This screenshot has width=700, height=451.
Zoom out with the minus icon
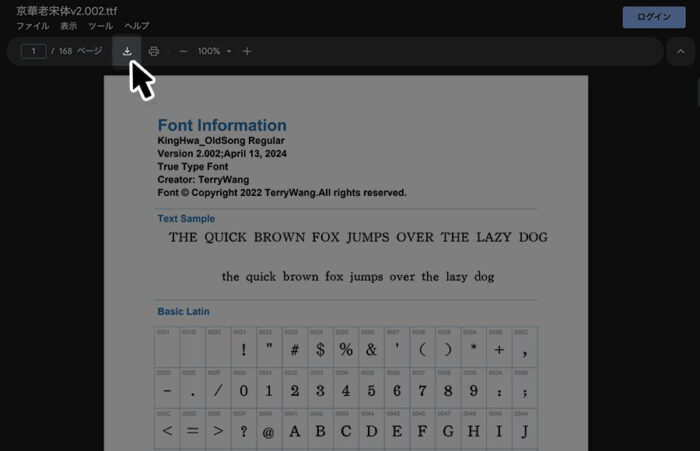tap(183, 51)
